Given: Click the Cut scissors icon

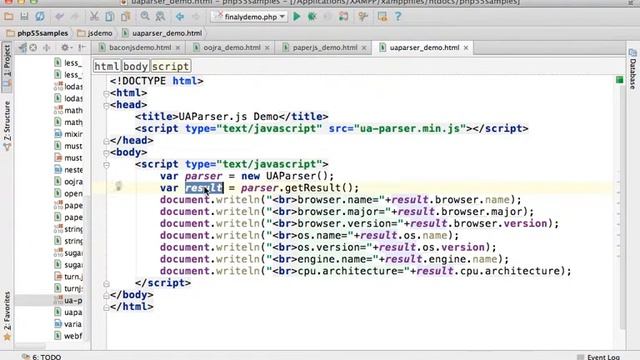Looking at the screenshot, I should coord(94,17).
